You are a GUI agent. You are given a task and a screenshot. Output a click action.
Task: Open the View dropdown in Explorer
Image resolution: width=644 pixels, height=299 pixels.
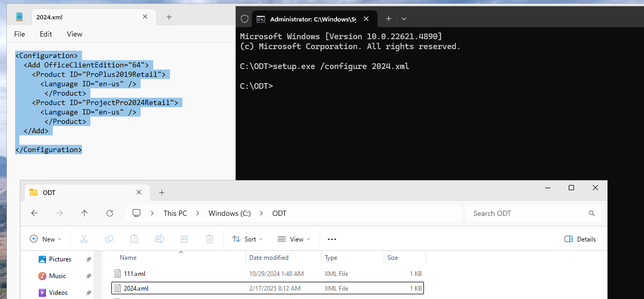294,239
